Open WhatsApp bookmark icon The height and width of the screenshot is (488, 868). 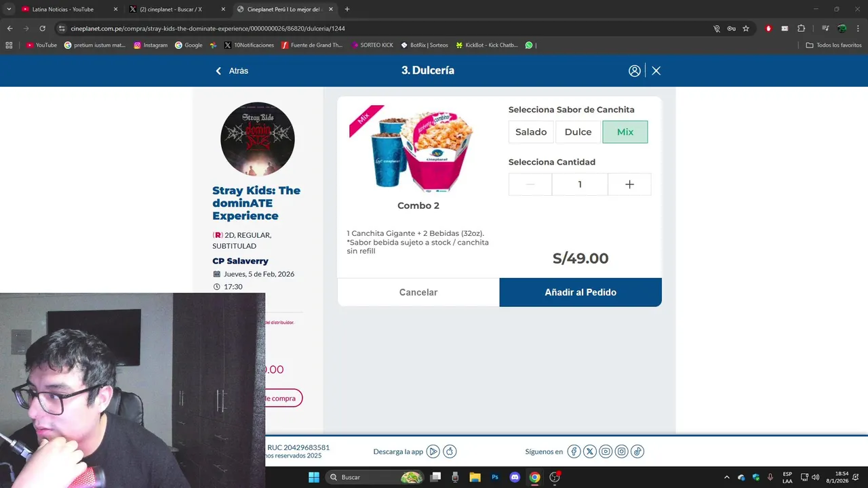(x=529, y=45)
